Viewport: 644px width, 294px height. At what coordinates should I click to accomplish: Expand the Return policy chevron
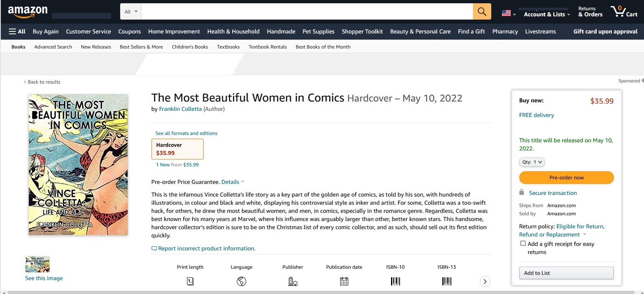(x=585, y=234)
